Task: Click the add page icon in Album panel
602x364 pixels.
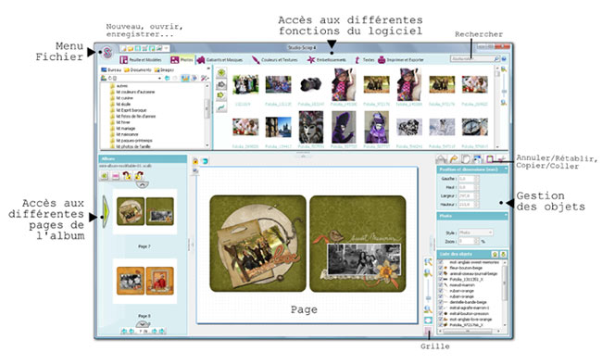Action: pyautogui.click(x=104, y=176)
